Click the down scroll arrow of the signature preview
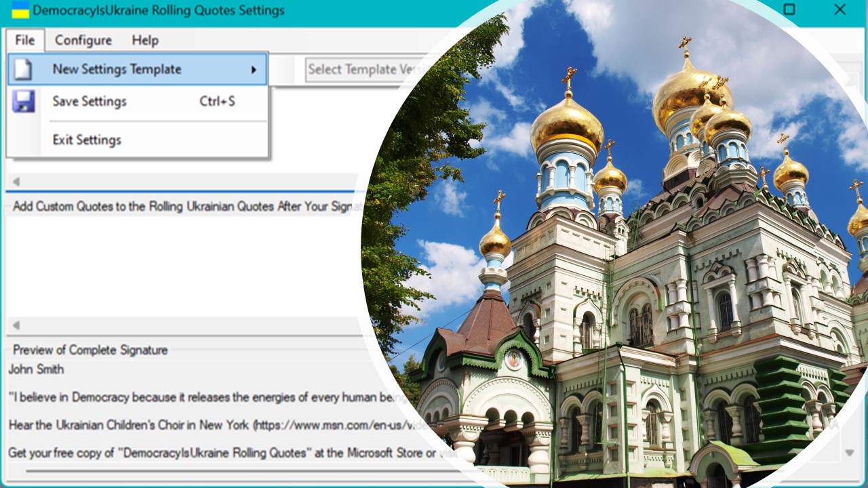 [x=848, y=452]
